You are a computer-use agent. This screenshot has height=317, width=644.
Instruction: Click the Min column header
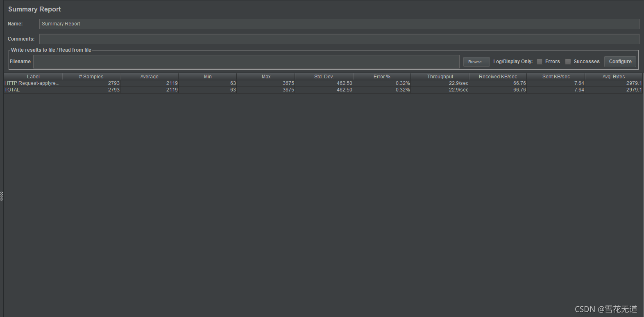point(208,77)
